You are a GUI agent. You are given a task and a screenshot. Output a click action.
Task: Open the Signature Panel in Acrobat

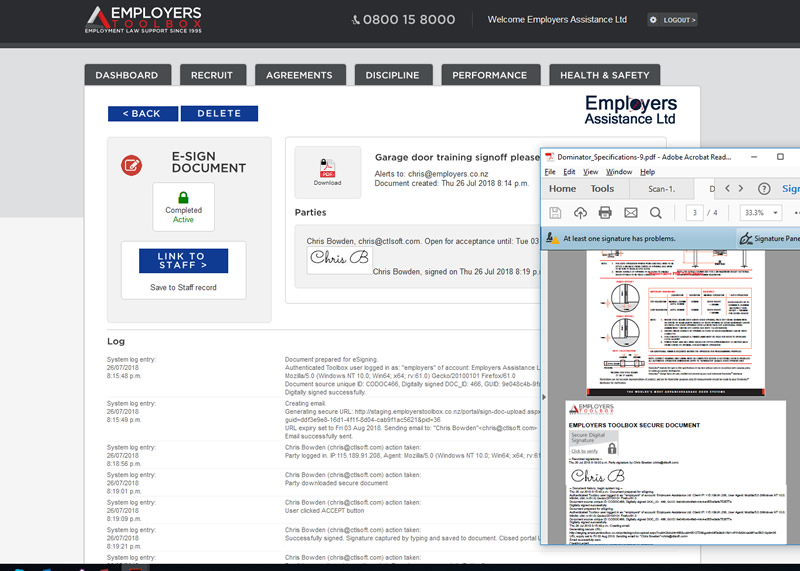[768, 238]
